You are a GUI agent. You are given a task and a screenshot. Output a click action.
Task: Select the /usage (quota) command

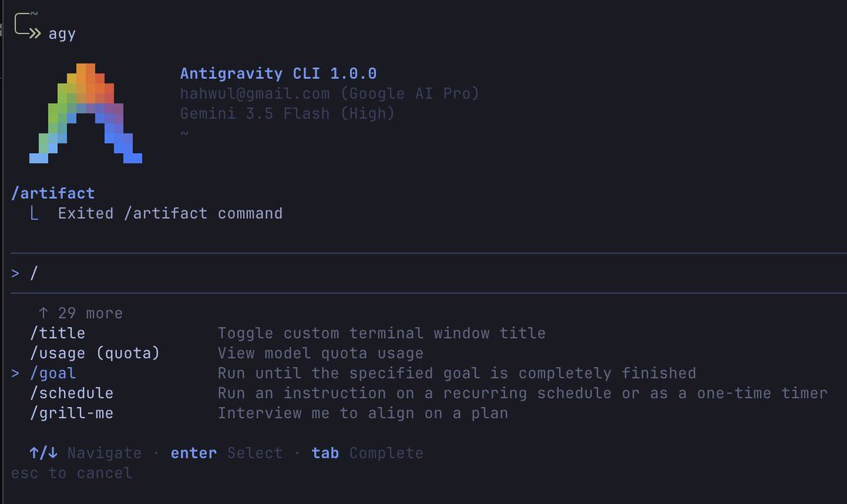(x=95, y=353)
